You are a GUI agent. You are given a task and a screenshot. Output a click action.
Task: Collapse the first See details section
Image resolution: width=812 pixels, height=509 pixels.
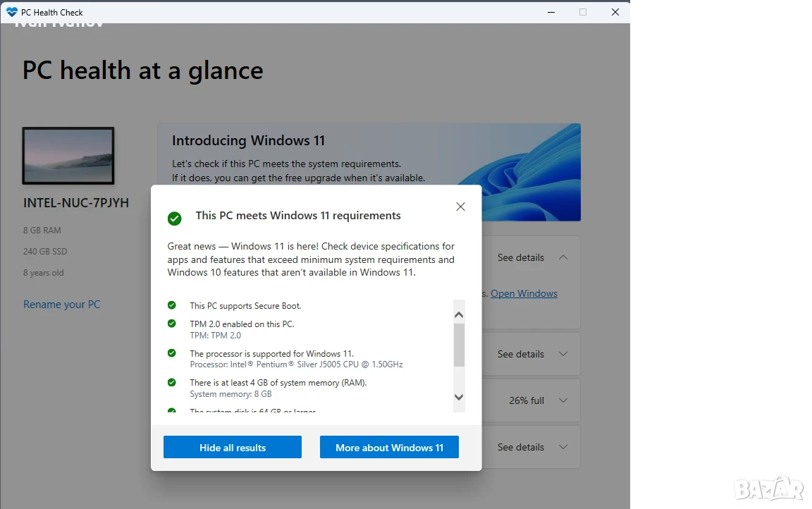tap(563, 257)
